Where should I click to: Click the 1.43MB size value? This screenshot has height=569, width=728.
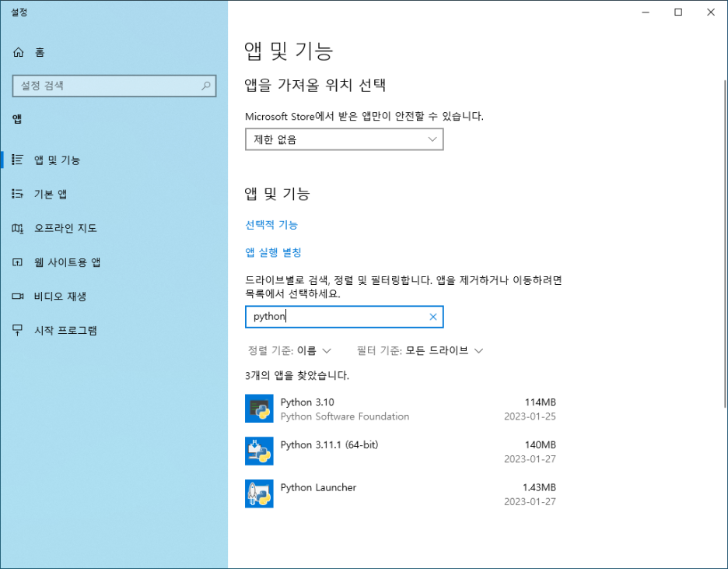point(539,488)
